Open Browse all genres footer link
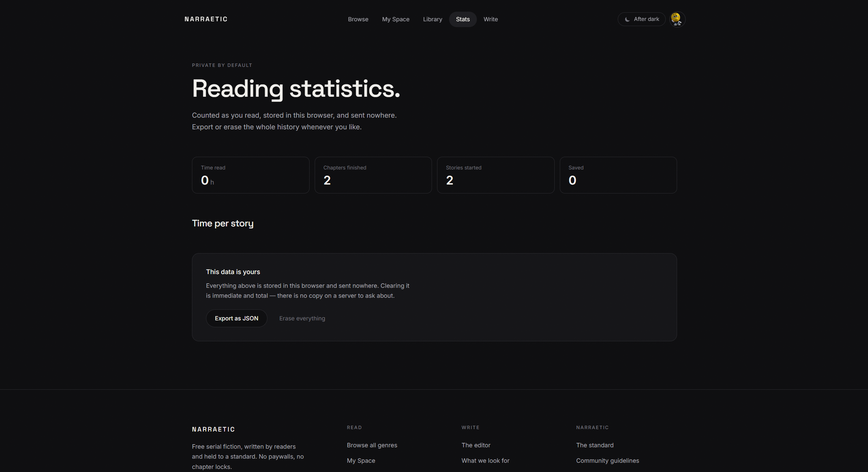 (372, 445)
